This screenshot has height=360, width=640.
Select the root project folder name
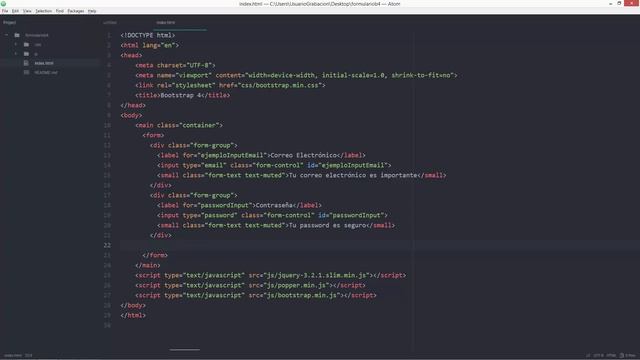click(37, 35)
